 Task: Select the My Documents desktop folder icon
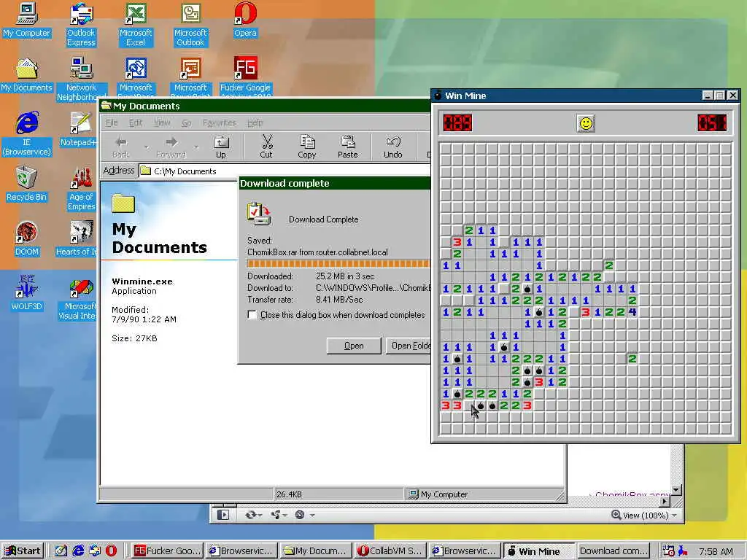click(x=26, y=75)
